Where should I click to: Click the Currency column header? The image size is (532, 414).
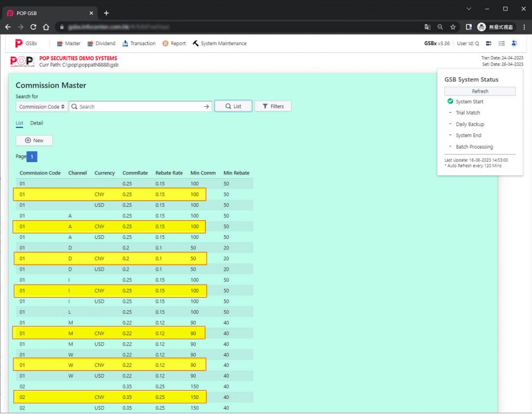pos(104,173)
